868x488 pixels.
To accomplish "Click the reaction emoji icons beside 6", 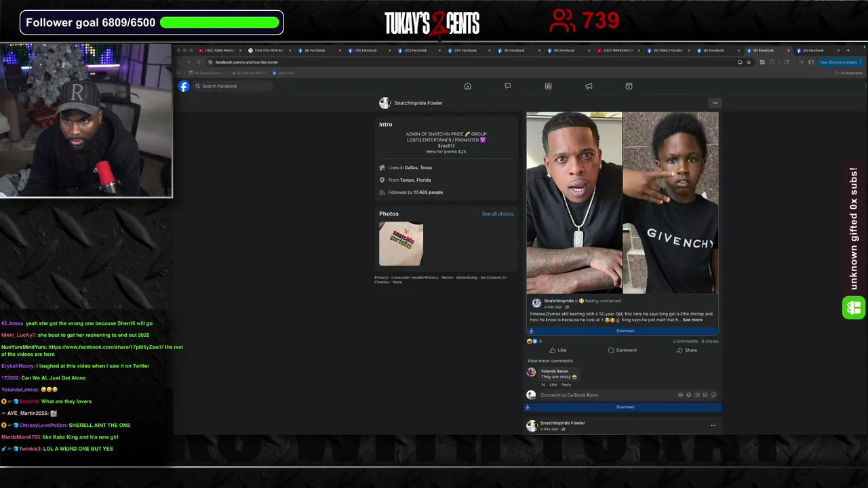I will [532, 342].
